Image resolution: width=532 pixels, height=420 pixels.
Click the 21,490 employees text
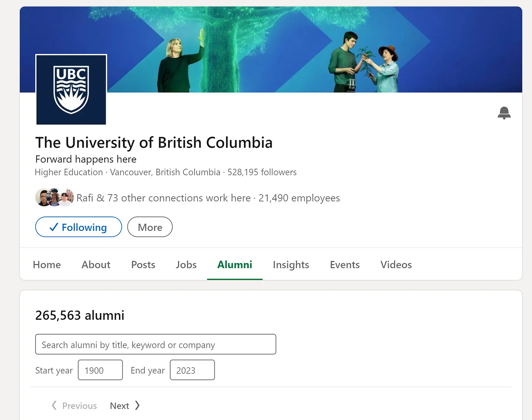pos(299,198)
